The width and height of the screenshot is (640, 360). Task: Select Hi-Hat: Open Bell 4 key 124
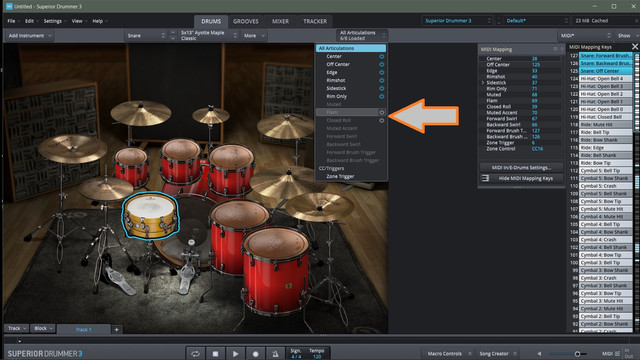click(606, 78)
